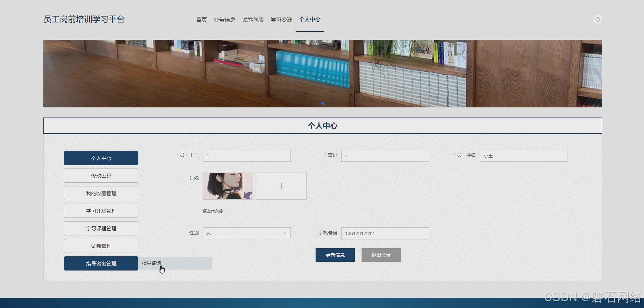Open the 学习资源 nav item
Screen dimensions: 644x308
coord(281,20)
